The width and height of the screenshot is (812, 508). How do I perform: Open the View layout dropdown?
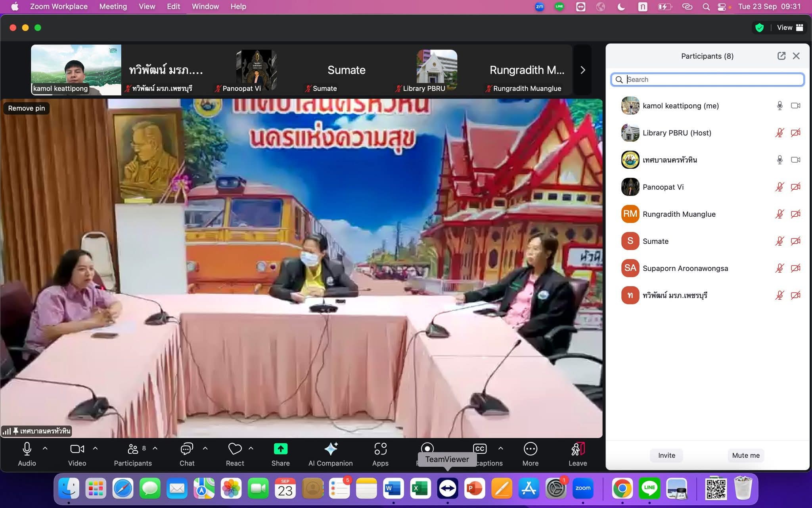tap(790, 28)
